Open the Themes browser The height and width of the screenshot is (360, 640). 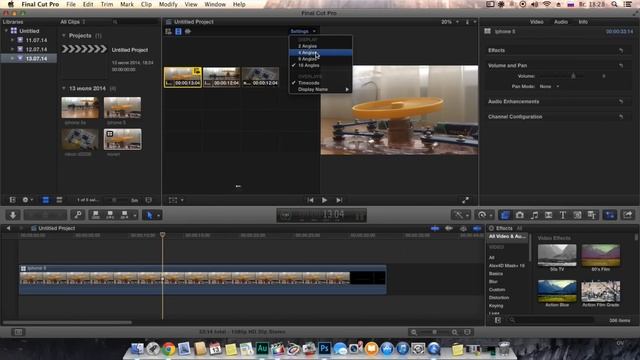[x=591, y=215]
